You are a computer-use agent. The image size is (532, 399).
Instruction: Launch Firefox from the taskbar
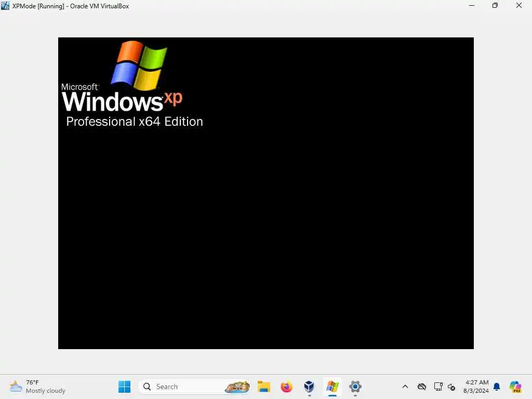(x=287, y=387)
